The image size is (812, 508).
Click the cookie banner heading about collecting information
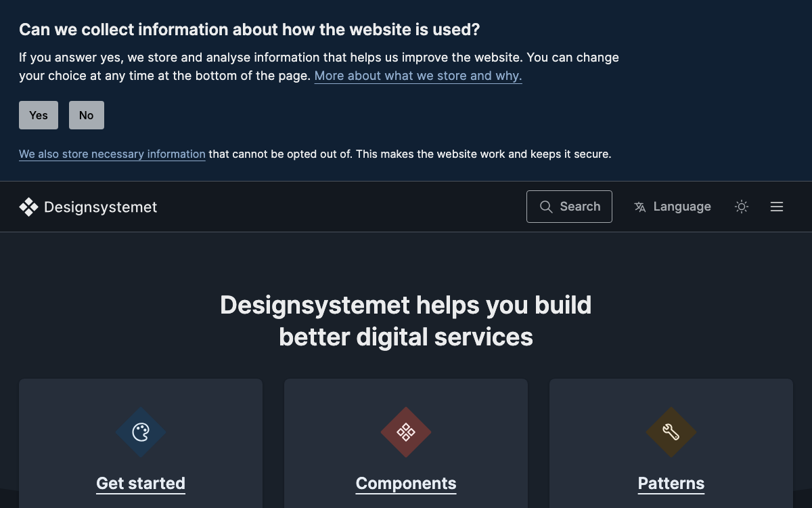[x=249, y=30]
